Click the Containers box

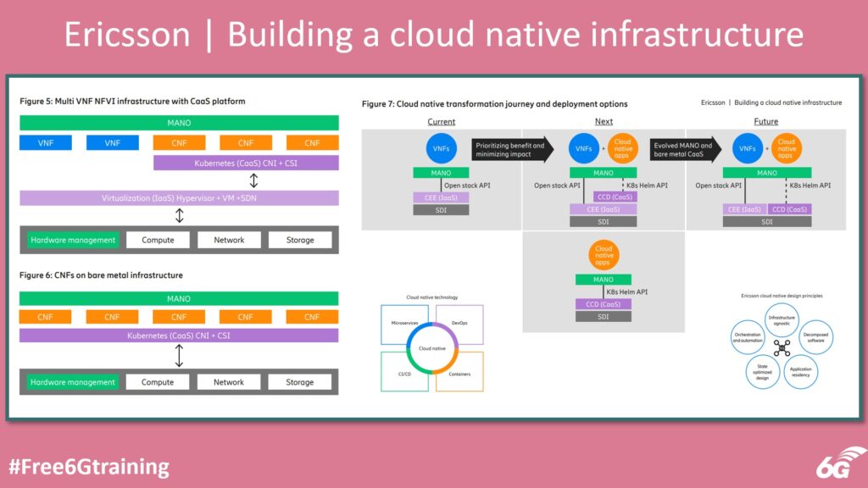tap(459, 372)
